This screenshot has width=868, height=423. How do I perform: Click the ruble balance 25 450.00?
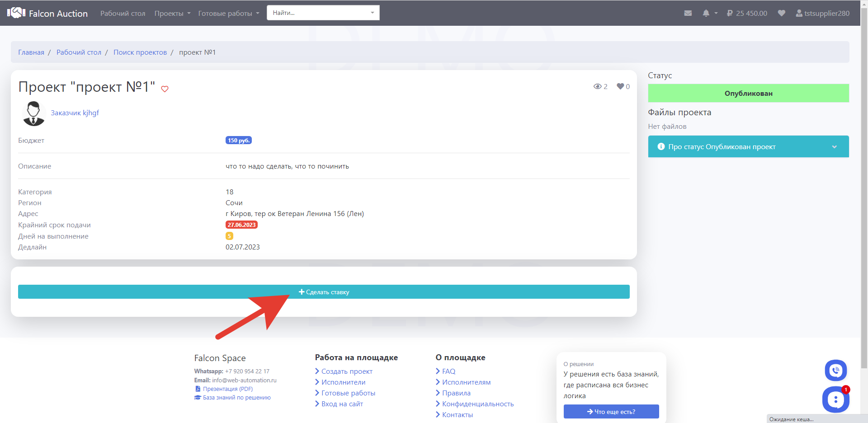click(747, 13)
